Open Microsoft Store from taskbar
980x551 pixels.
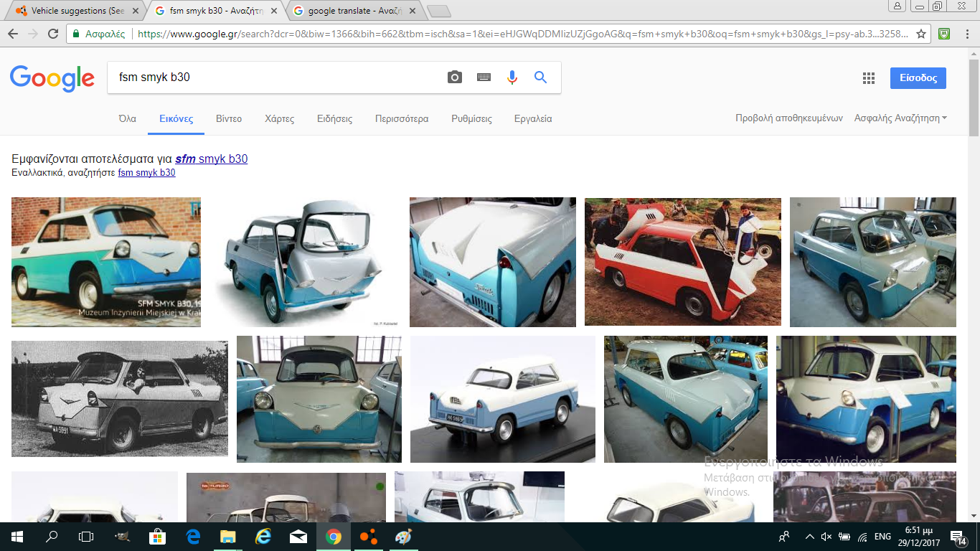[157, 536]
